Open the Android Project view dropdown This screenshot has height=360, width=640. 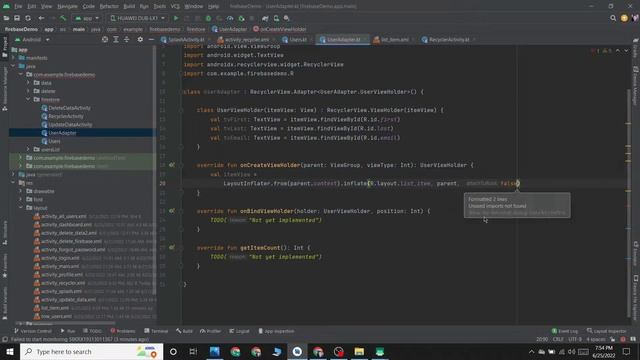pyautogui.click(x=32, y=40)
